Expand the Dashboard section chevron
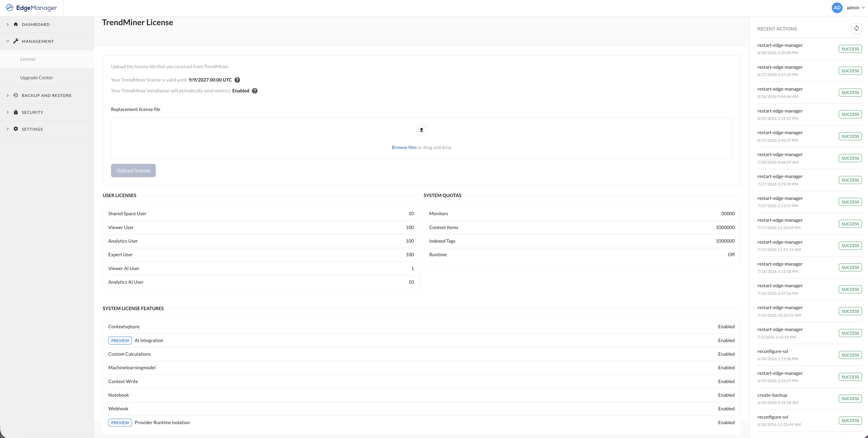The image size is (868, 438). click(x=7, y=24)
